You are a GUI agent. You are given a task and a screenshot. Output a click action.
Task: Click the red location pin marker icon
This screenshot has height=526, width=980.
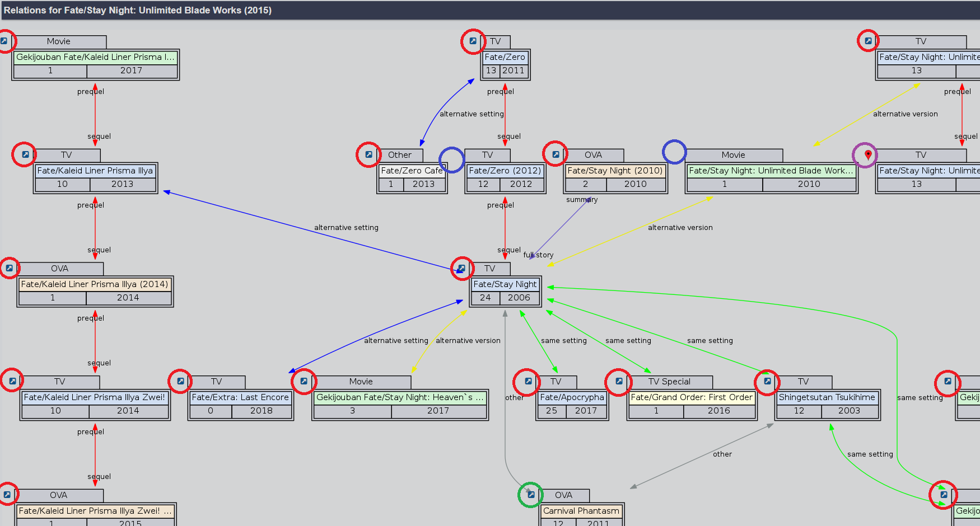(867, 155)
